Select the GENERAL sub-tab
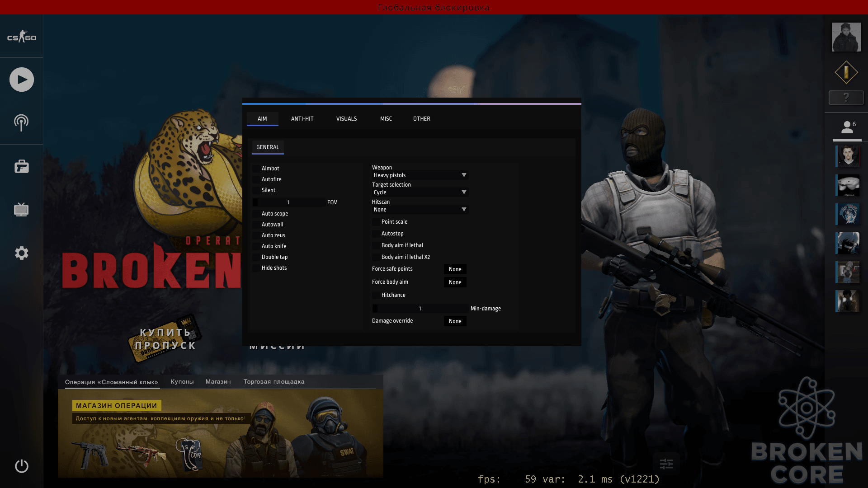 tap(268, 147)
